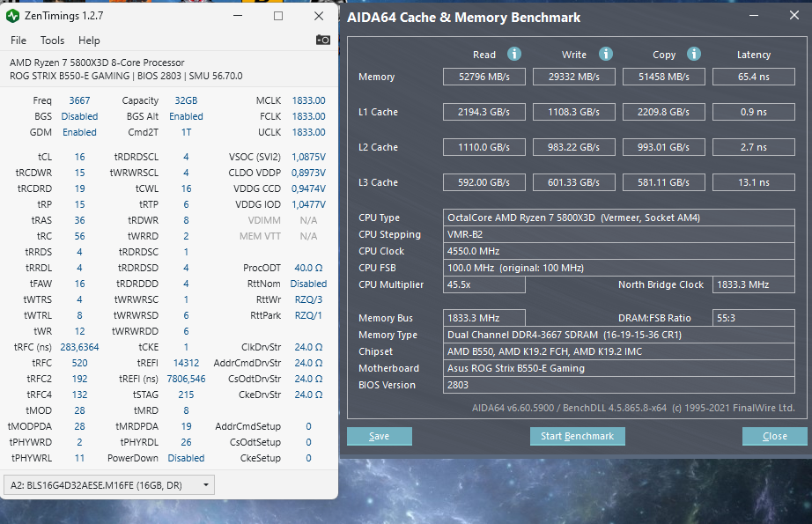
Task: Click the BGS Alt Enabled value
Action: pos(186,116)
